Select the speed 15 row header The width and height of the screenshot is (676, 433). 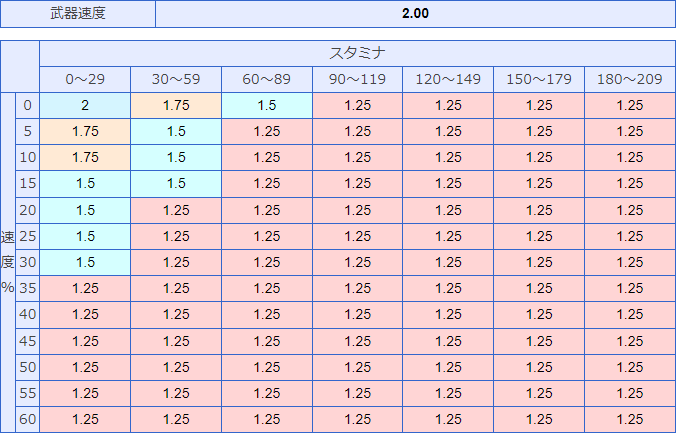pos(28,183)
